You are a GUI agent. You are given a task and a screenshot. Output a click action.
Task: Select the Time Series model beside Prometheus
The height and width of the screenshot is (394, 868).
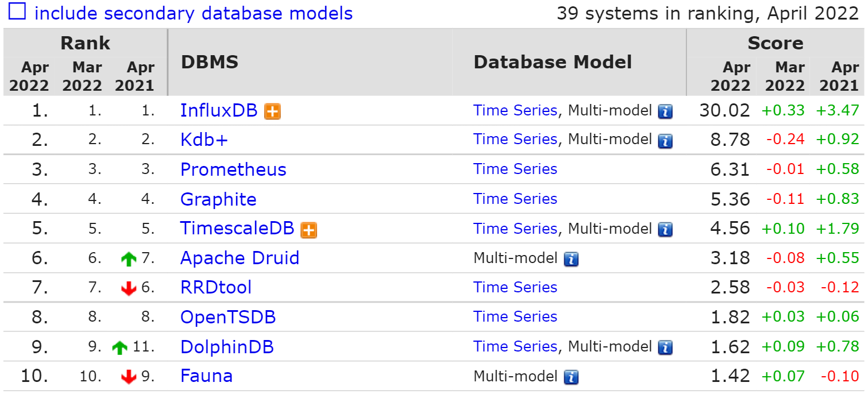pos(515,169)
